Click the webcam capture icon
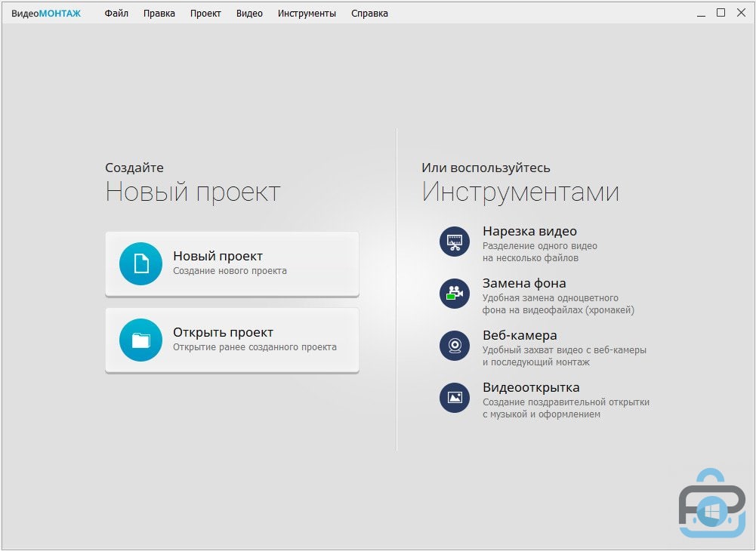 pos(455,346)
